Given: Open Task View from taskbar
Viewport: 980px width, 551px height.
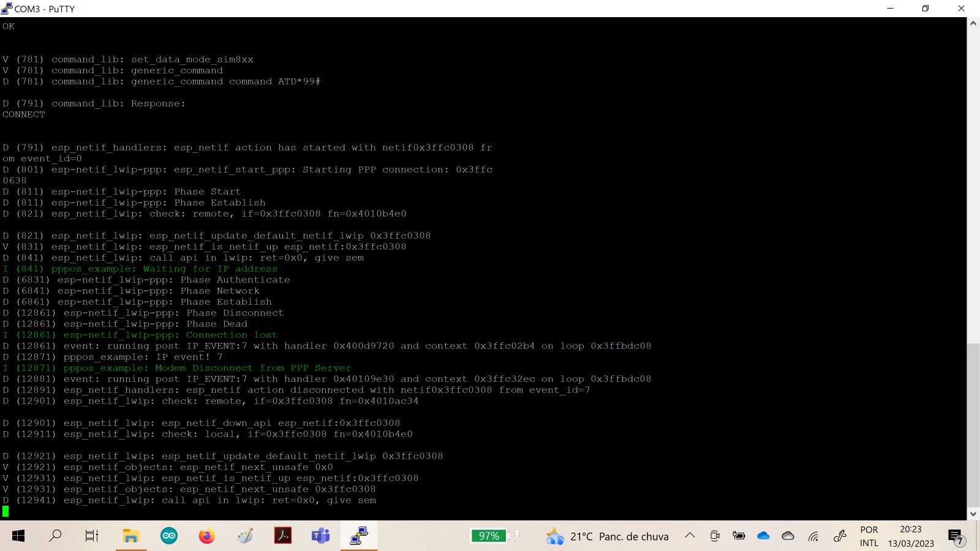Looking at the screenshot, I should [x=92, y=536].
